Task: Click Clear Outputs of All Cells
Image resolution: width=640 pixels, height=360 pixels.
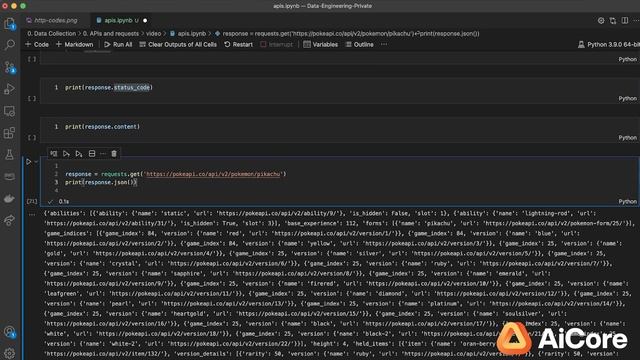Action: click(x=178, y=44)
